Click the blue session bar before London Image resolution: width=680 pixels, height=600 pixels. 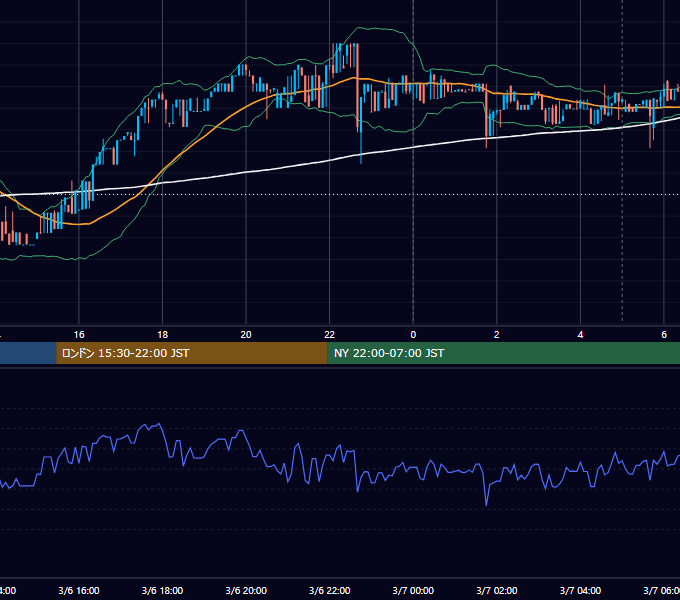click(28, 353)
